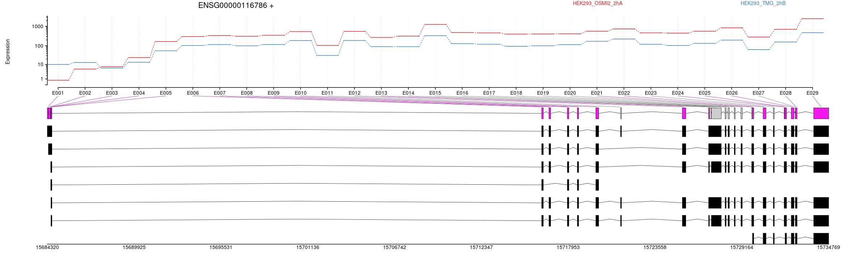Click exon label E020
The image size is (868, 253).
(x=570, y=93)
